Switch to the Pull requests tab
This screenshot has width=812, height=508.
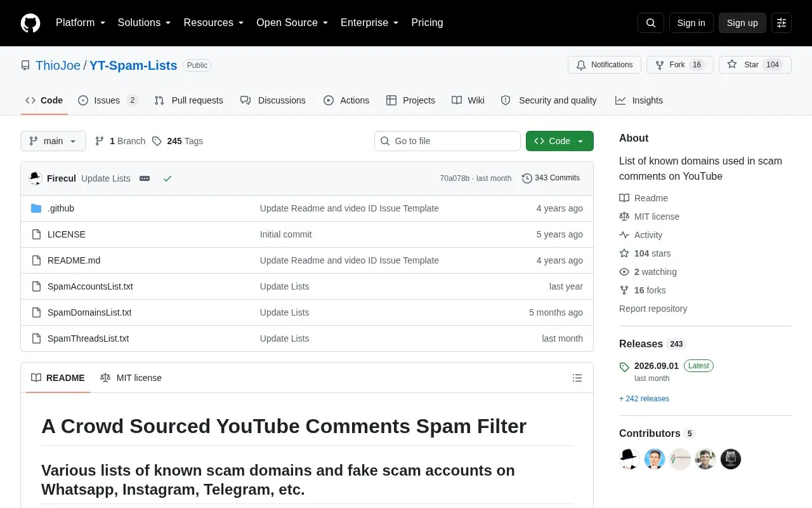click(188, 100)
